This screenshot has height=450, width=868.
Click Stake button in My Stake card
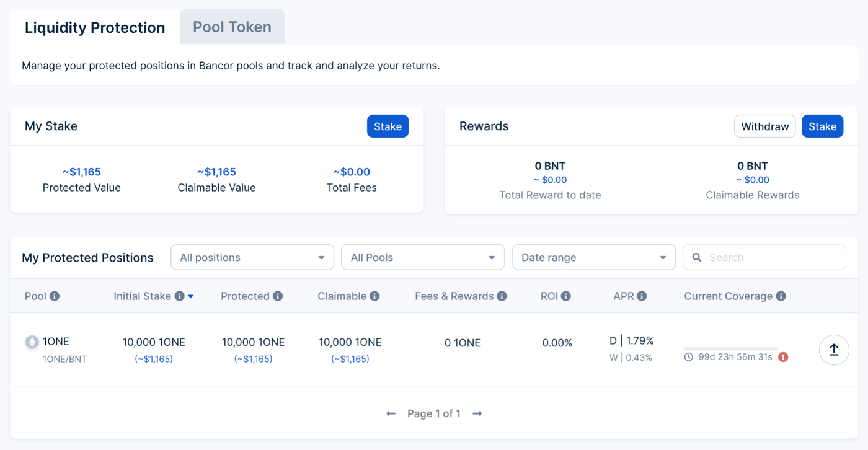tap(387, 126)
